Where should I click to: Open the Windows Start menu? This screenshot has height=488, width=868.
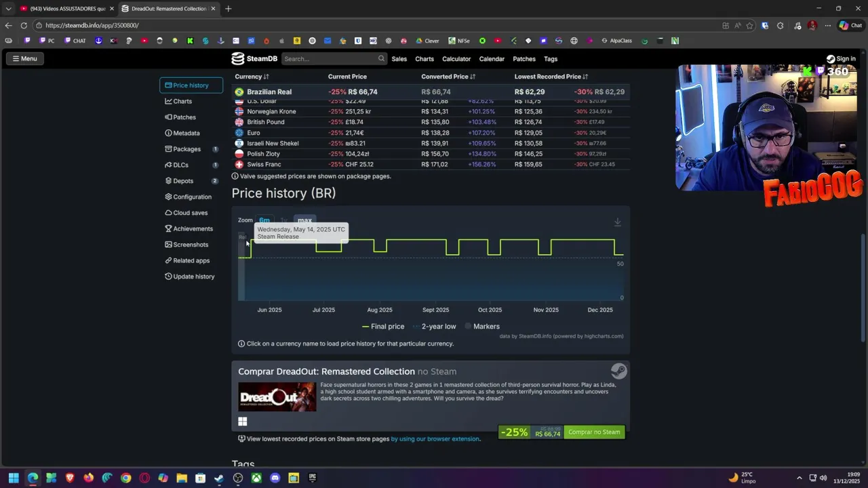[x=14, y=478]
